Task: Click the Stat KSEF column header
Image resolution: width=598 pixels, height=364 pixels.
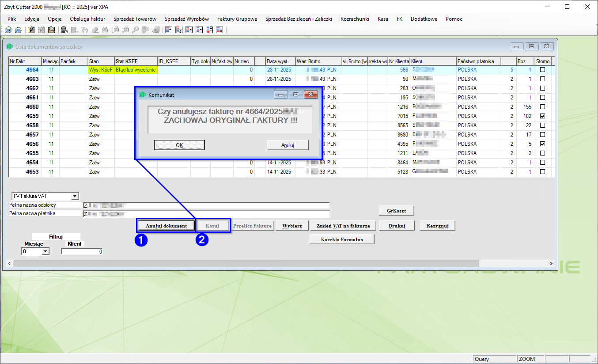Action: click(x=136, y=61)
